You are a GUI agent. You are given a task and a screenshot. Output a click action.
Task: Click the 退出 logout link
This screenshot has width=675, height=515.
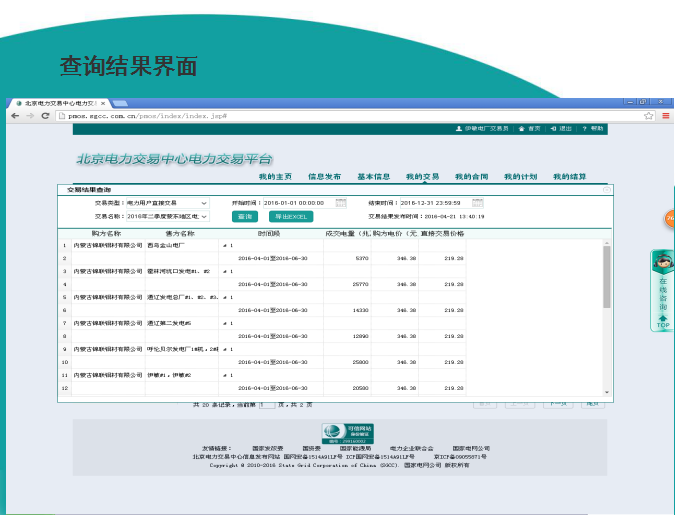pos(563,129)
